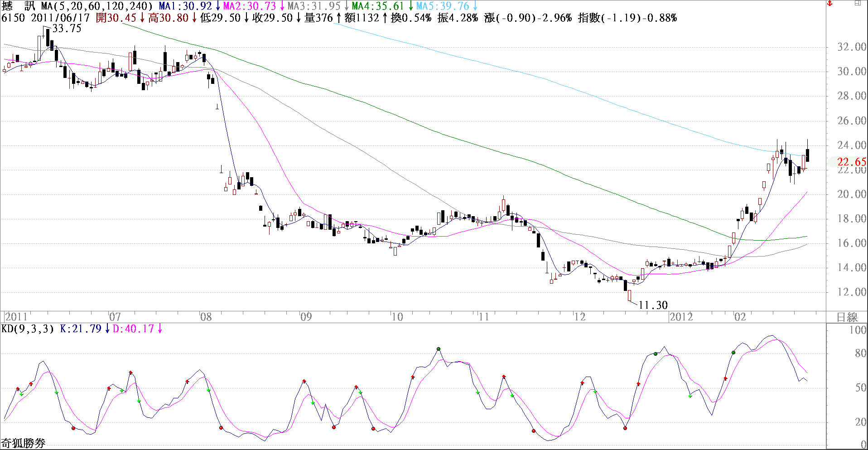
Task: Select the magenta MA2:30.73 legend
Action: [250, 6]
